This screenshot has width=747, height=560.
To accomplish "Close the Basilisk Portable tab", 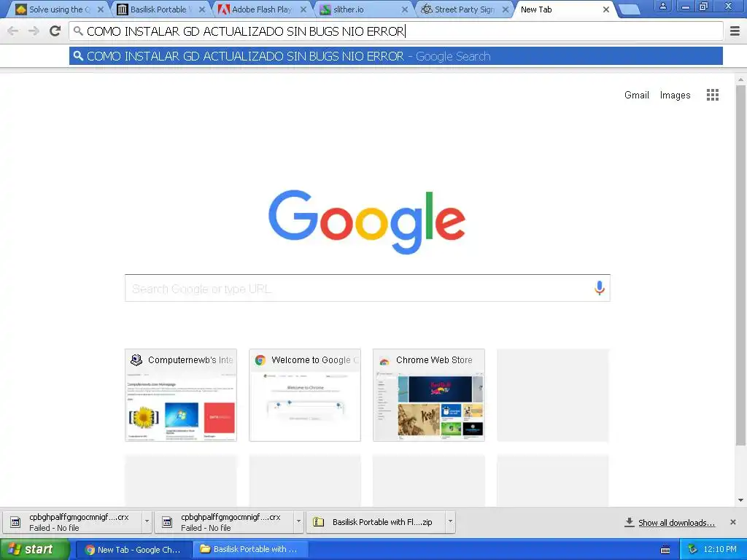I will (x=202, y=9).
